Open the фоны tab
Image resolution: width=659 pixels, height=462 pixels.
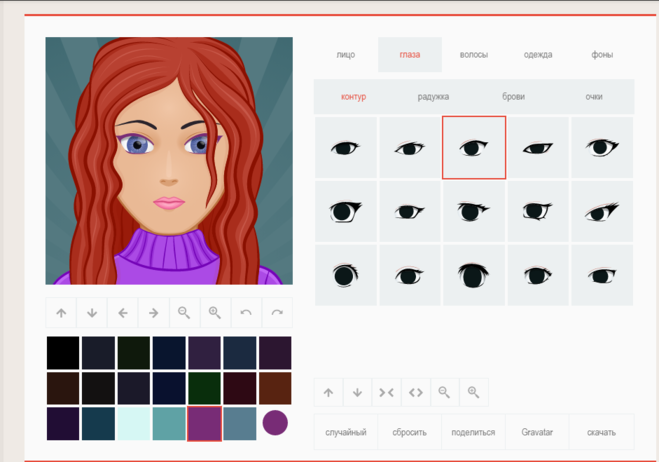(602, 55)
